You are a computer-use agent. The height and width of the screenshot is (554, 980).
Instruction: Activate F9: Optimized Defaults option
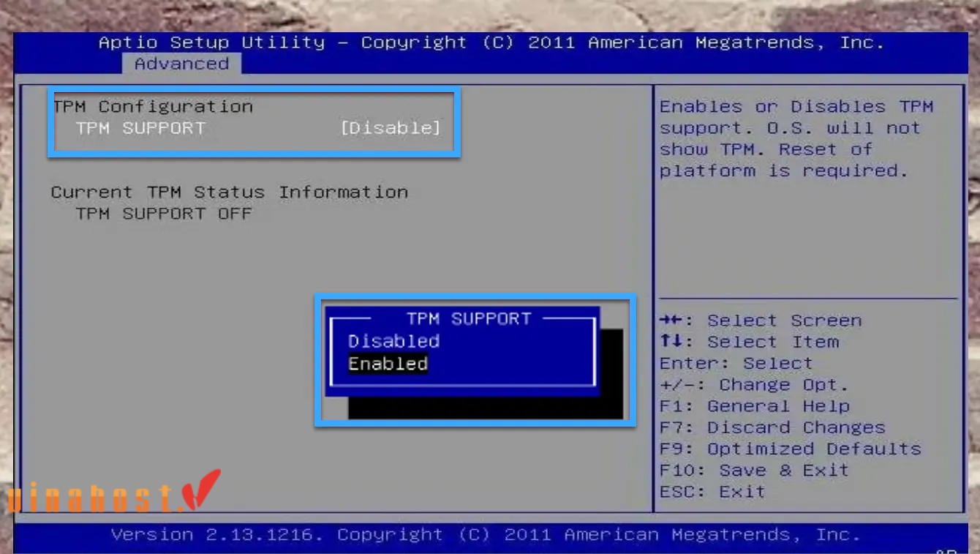[x=789, y=449]
